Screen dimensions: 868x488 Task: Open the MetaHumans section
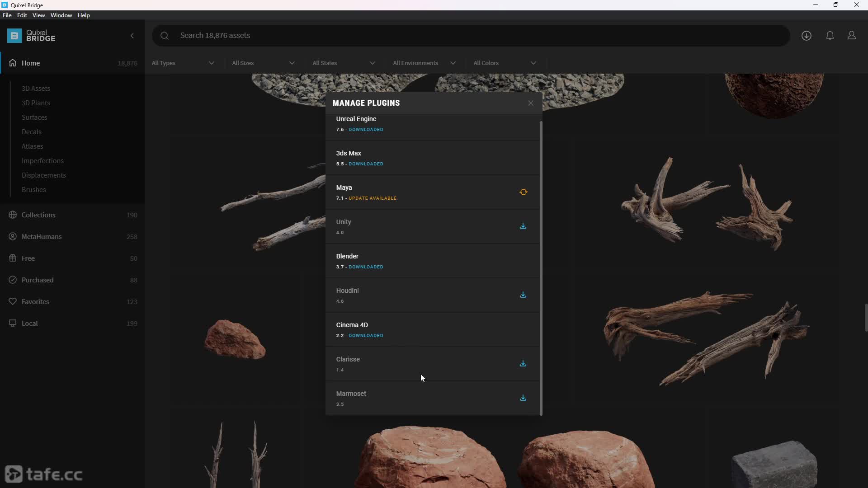(x=72, y=236)
